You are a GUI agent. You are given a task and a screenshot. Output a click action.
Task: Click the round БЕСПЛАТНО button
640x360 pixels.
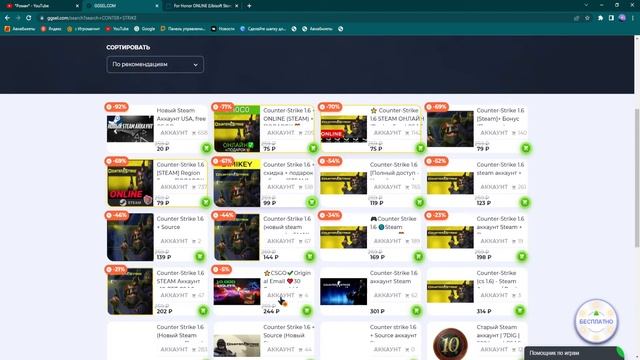(x=596, y=322)
